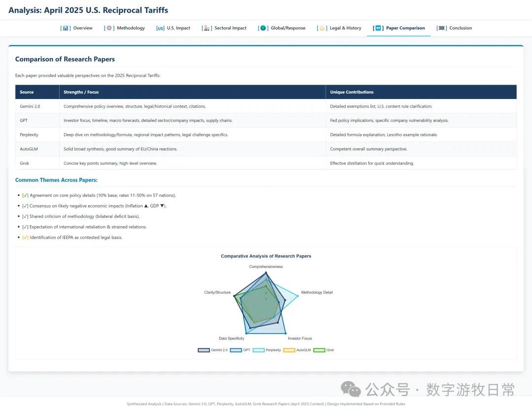Click the factory icon beside Sectoral Impact

(207, 28)
